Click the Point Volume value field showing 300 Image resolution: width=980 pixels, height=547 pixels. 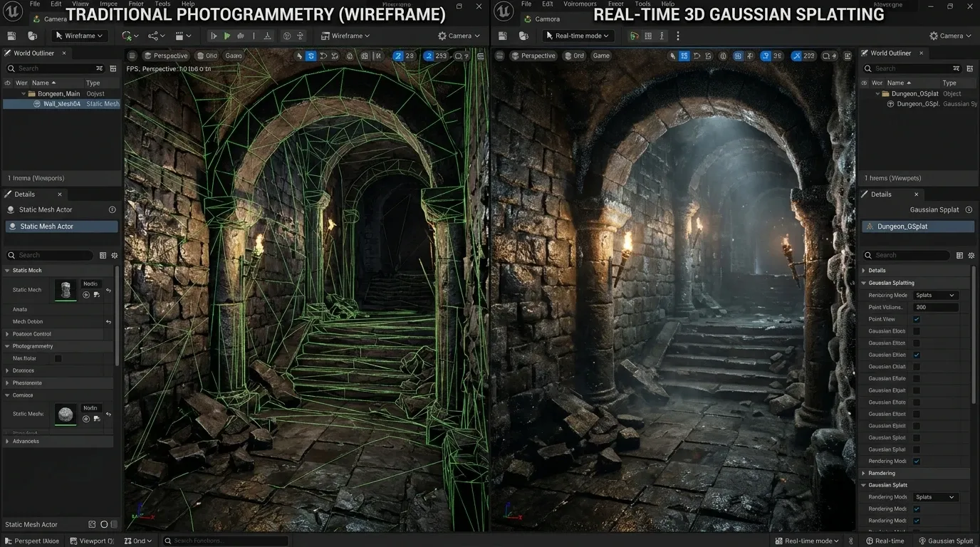tap(935, 307)
